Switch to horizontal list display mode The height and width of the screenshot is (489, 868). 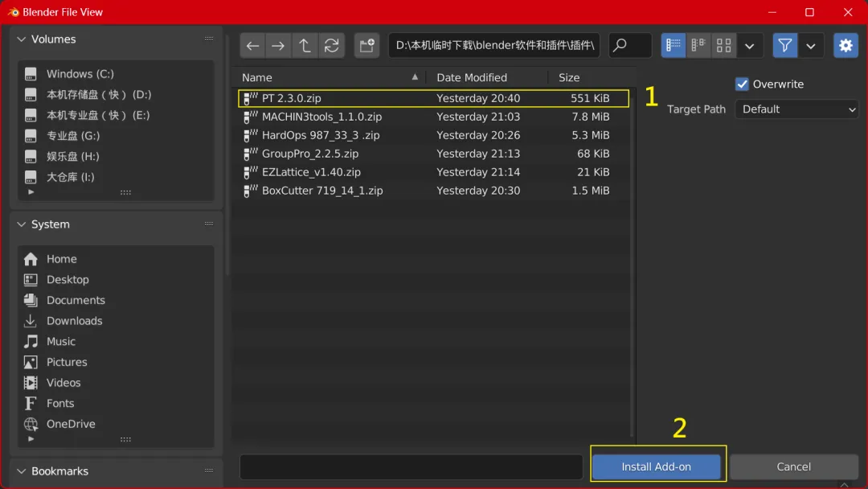tap(698, 45)
